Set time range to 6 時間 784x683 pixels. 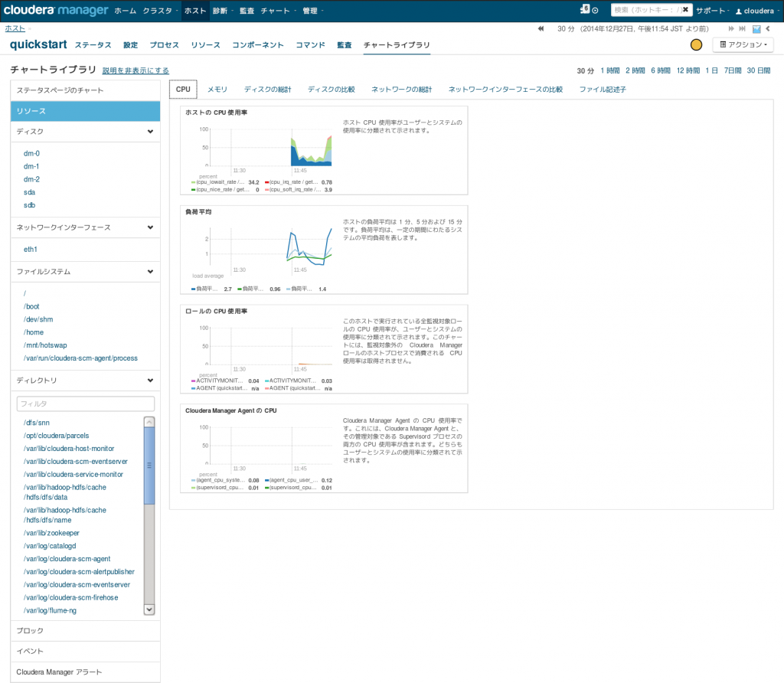pyautogui.click(x=661, y=71)
